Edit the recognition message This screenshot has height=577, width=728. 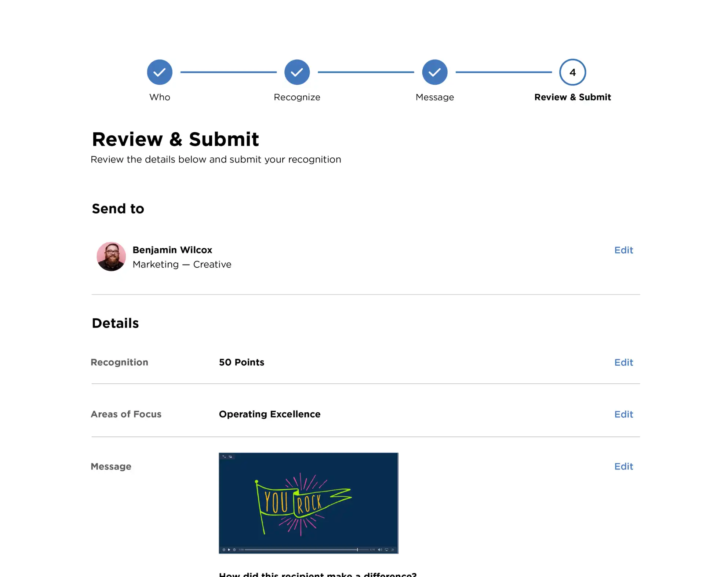pos(623,466)
